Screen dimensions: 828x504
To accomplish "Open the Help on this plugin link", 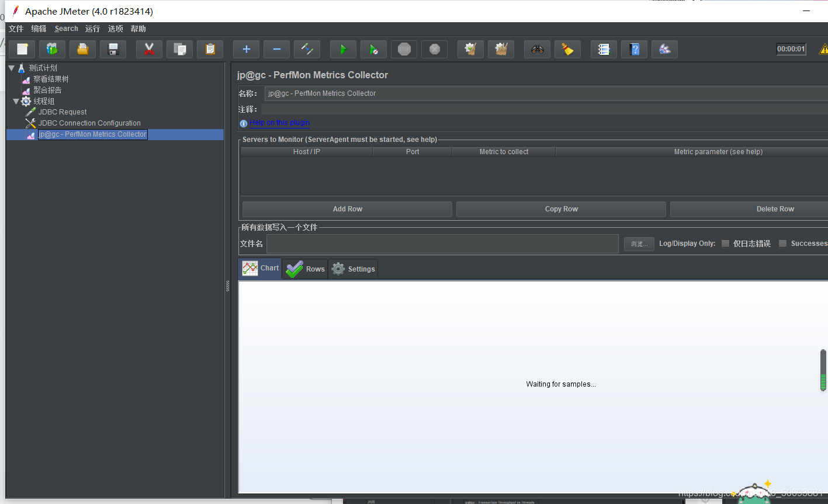I will click(279, 123).
